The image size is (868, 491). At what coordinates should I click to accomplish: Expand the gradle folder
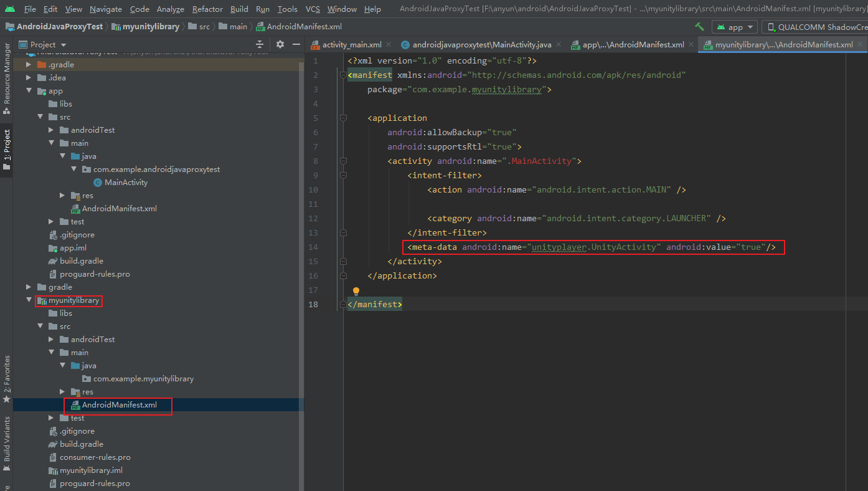click(29, 287)
